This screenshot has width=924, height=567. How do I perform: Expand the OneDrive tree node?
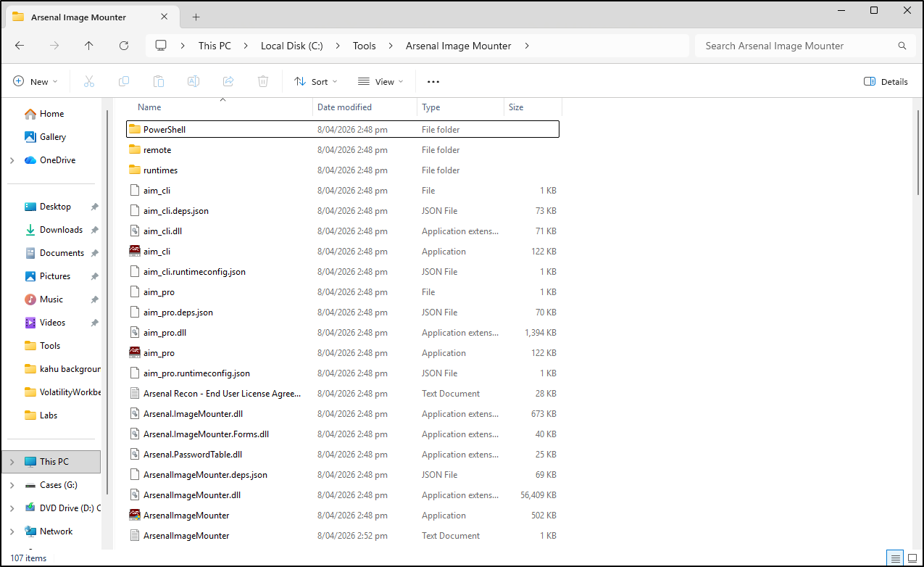pyautogui.click(x=12, y=160)
